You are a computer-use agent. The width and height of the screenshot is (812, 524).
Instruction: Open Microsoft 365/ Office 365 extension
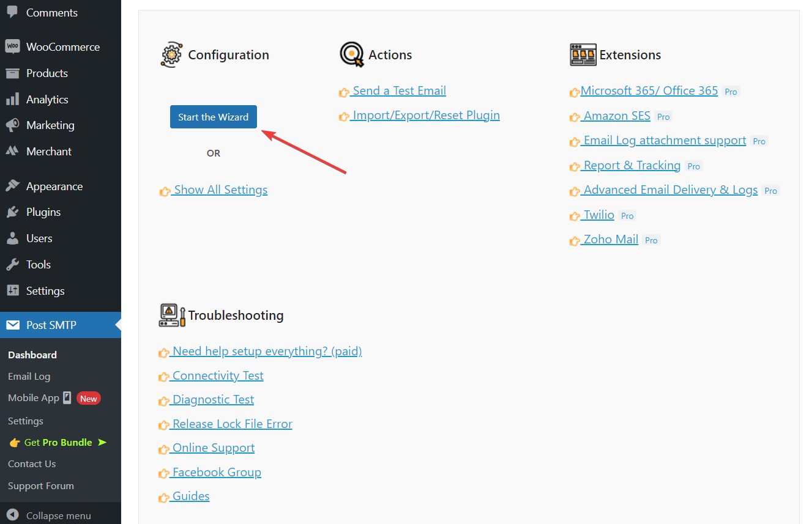[x=649, y=90]
